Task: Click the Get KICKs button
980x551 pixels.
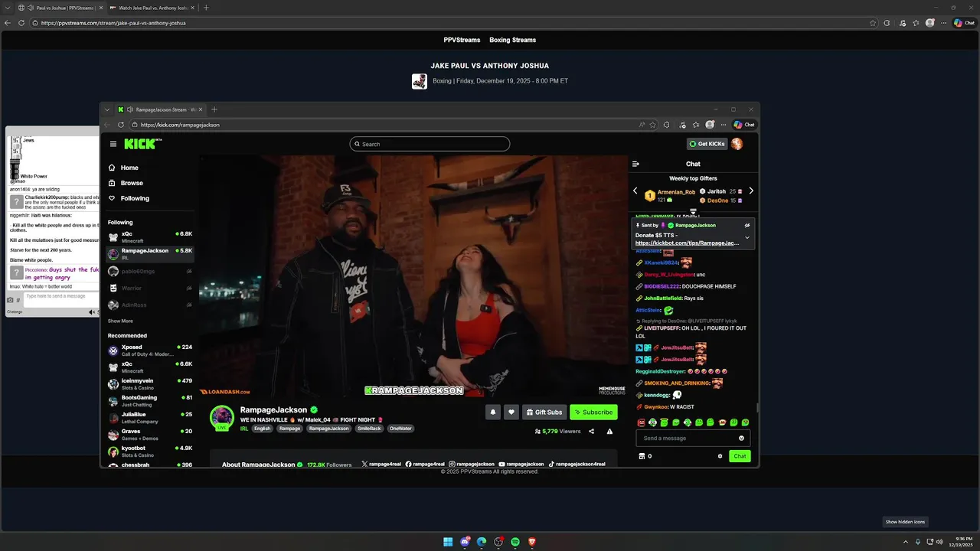Action: (x=707, y=144)
